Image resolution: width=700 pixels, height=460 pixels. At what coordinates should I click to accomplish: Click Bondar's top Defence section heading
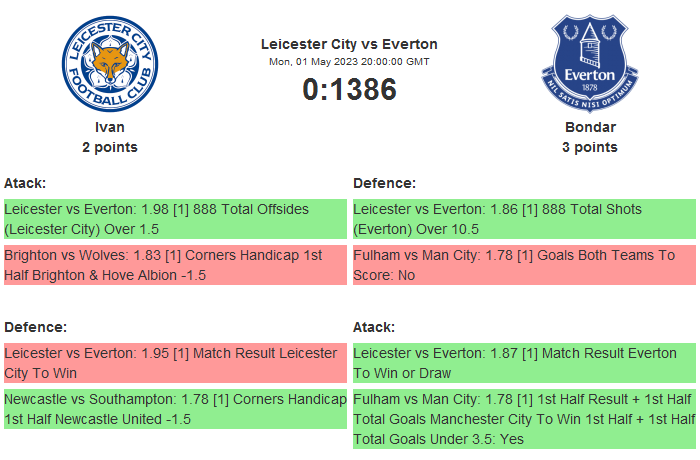pos(384,183)
